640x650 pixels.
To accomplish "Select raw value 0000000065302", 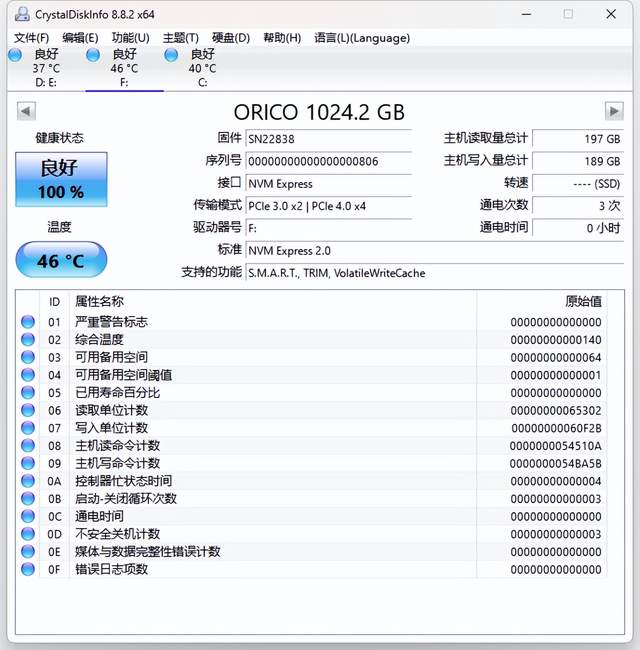I will 555,410.
